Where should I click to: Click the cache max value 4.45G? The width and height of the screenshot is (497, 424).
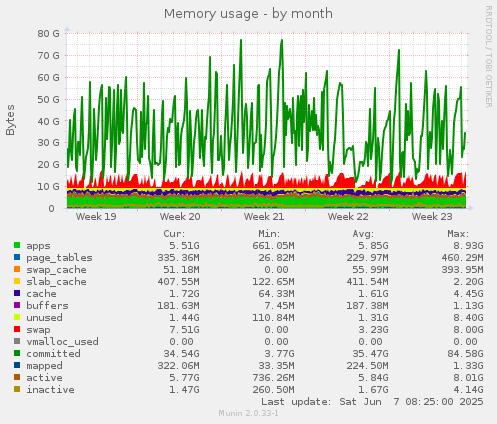[x=468, y=294]
